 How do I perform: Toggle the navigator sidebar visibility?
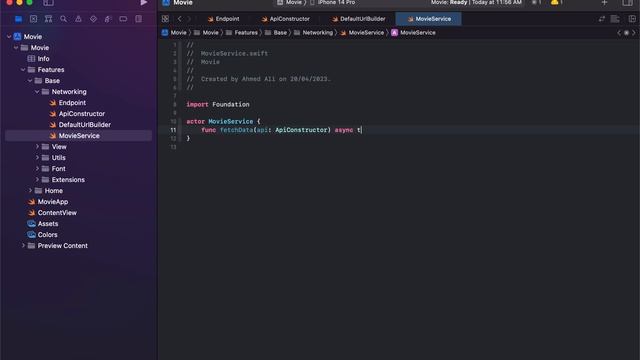tap(48, 3)
